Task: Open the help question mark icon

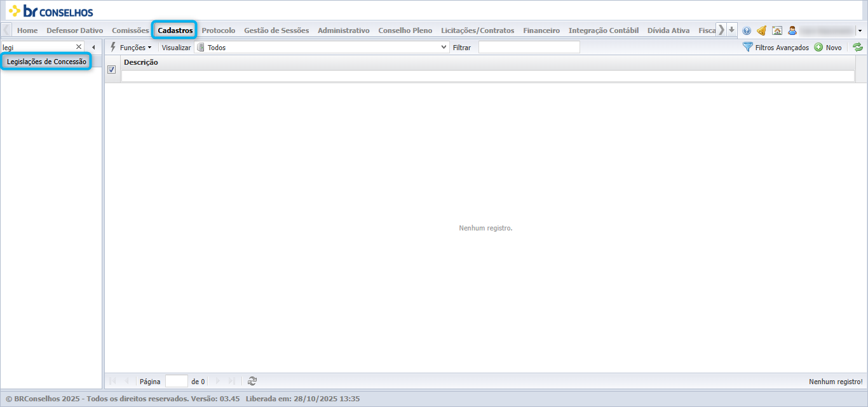Action: pos(747,30)
